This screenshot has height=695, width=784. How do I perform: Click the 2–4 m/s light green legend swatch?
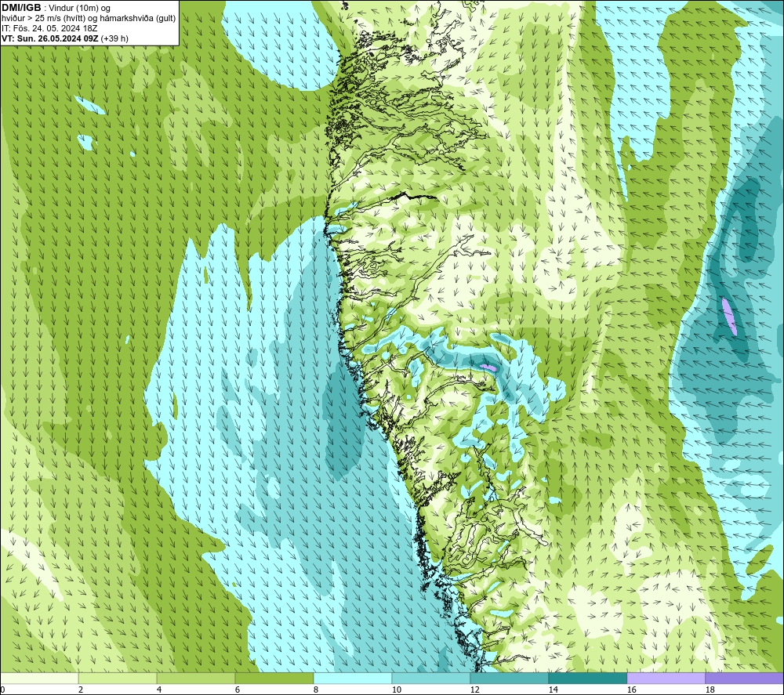(x=118, y=678)
